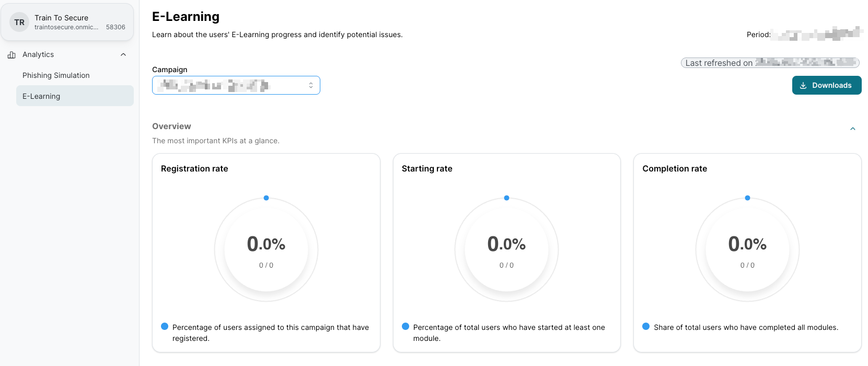This screenshot has height=366, width=868.
Task: Click the Completion rate 0.0% gauge
Action: click(747, 250)
